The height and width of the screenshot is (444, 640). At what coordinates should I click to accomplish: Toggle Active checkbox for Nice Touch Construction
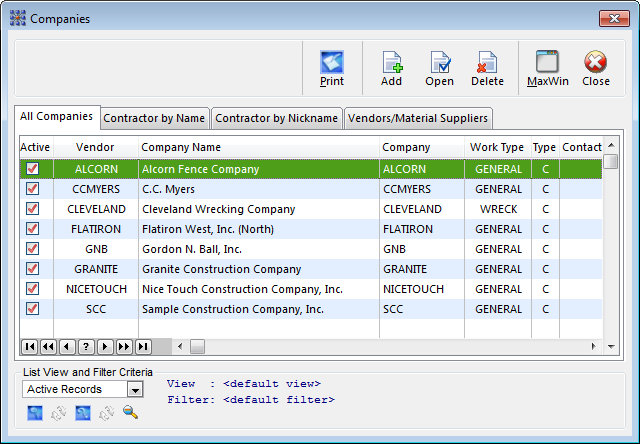click(33, 289)
